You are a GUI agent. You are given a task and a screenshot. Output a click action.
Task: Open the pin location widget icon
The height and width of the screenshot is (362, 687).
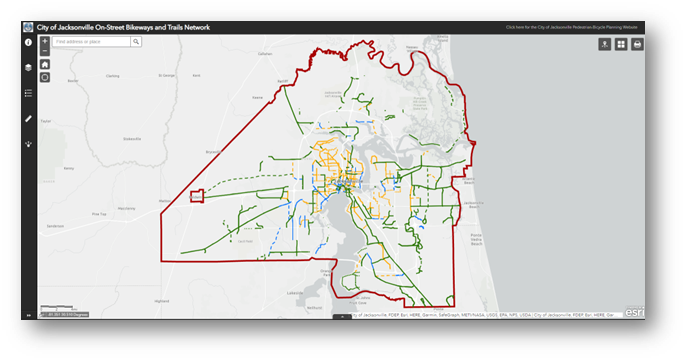tap(605, 44)
